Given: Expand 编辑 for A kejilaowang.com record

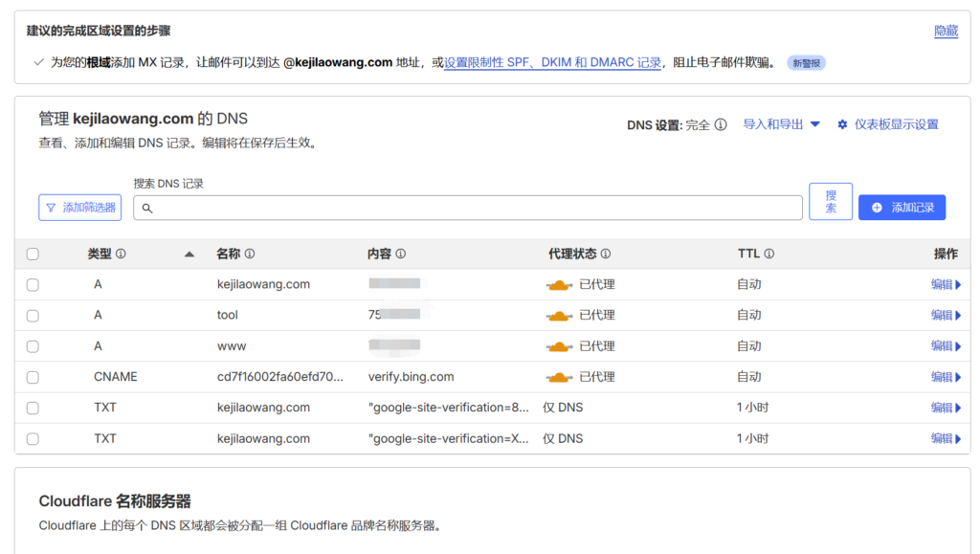Looking at the screenshot, I should 946,284.
